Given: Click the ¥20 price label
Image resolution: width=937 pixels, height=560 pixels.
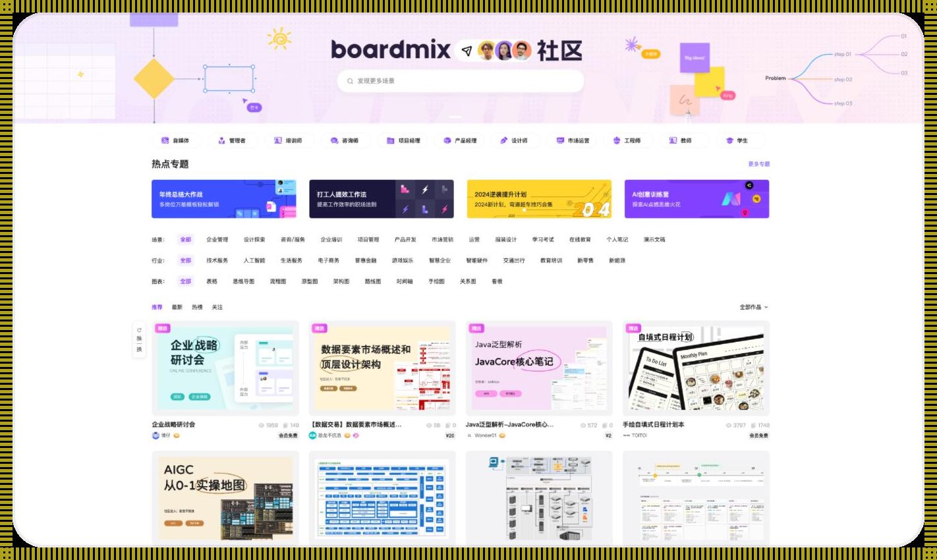Looking at the screenshot, I should click(x=450, y=435).
